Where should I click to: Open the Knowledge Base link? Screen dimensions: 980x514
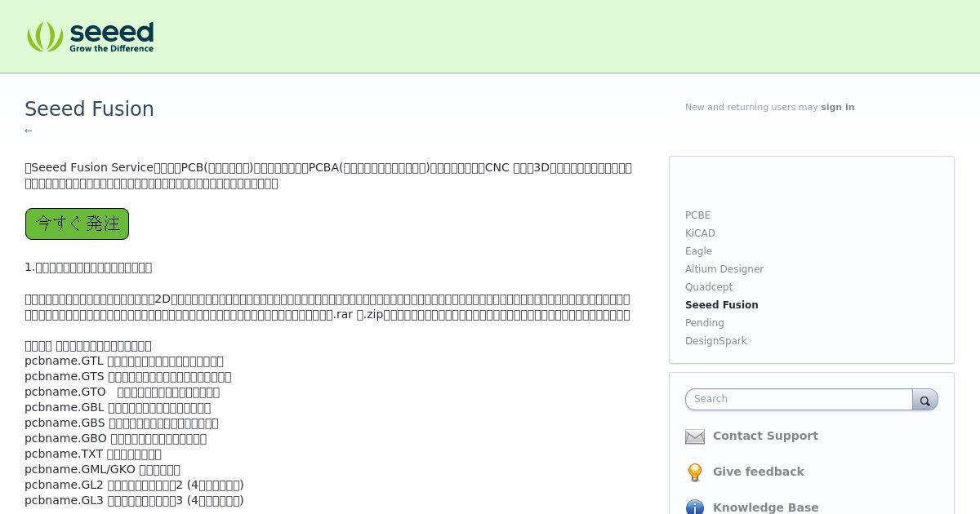pos(766,507)
